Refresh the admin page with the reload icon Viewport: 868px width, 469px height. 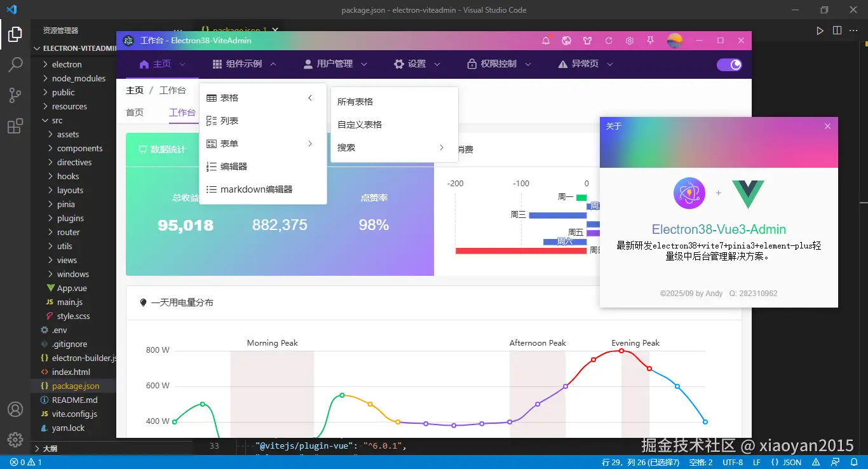[608, 40]
